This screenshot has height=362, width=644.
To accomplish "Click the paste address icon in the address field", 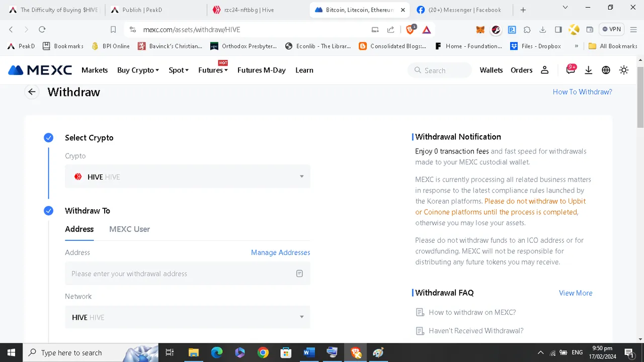I will coord(299,274).
